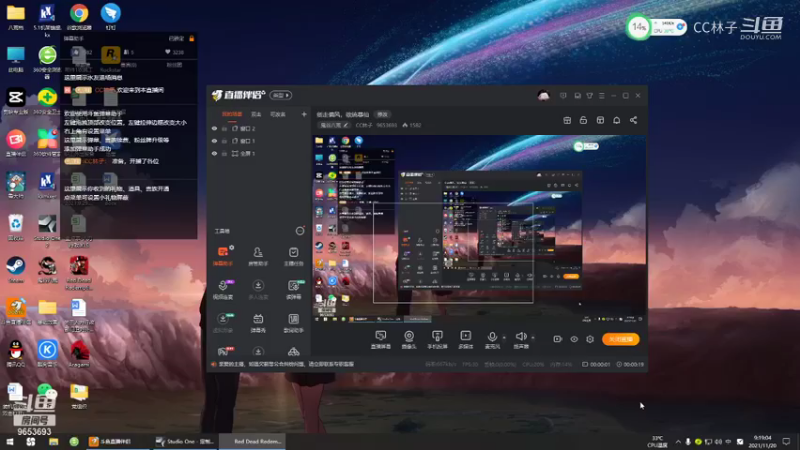The height and width of the screenshot is (450, 800).
Task: Open the shop icon above preview
Action: 567,120
